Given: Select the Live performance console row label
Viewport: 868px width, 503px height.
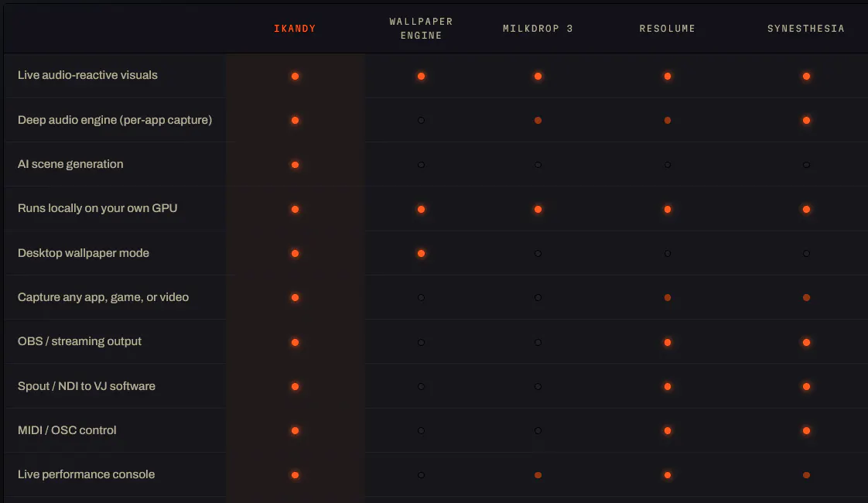Looking at the screenshot, I should [86, 474].
